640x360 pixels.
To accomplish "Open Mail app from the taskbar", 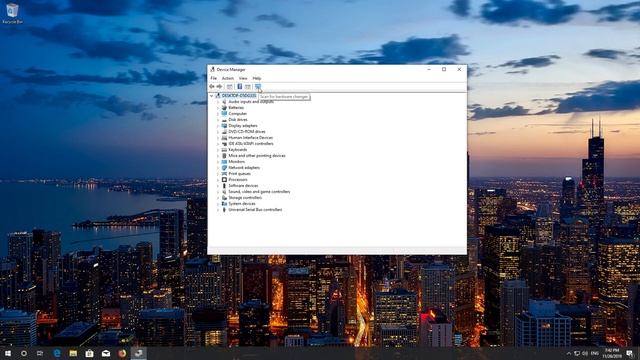I will 106,353.
